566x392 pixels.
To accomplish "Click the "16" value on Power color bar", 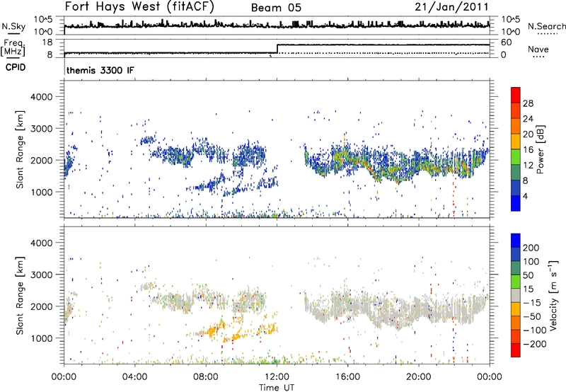I will pyautogui.click(x=528, y=150).
